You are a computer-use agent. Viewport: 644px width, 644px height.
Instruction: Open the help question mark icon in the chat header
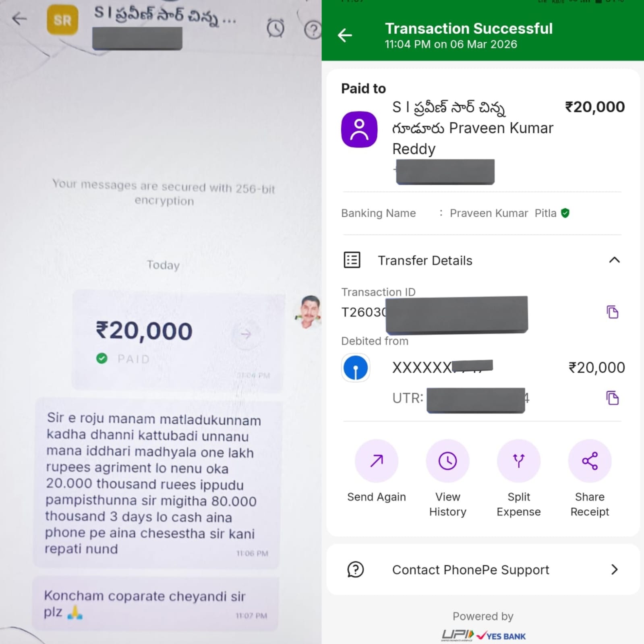313,29
